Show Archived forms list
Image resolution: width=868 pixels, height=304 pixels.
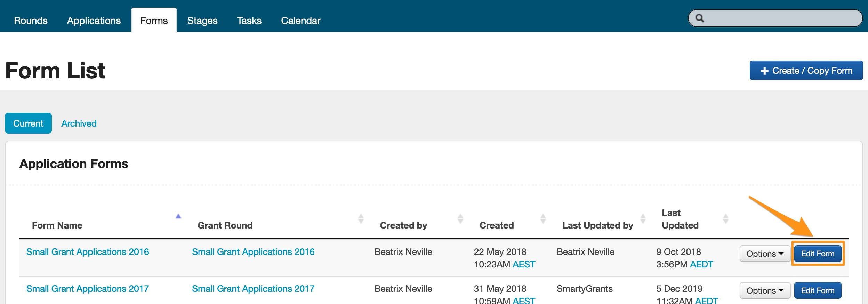coord(79,123)
